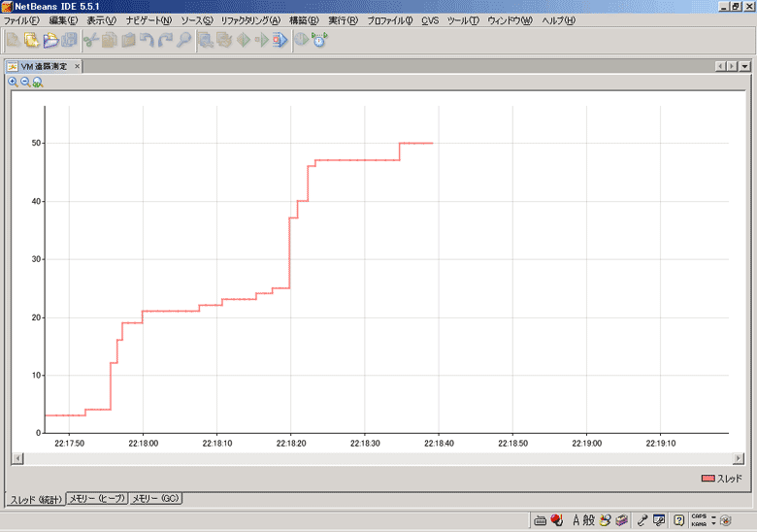Zoom in on the thread graph

(x=13, y=83)
